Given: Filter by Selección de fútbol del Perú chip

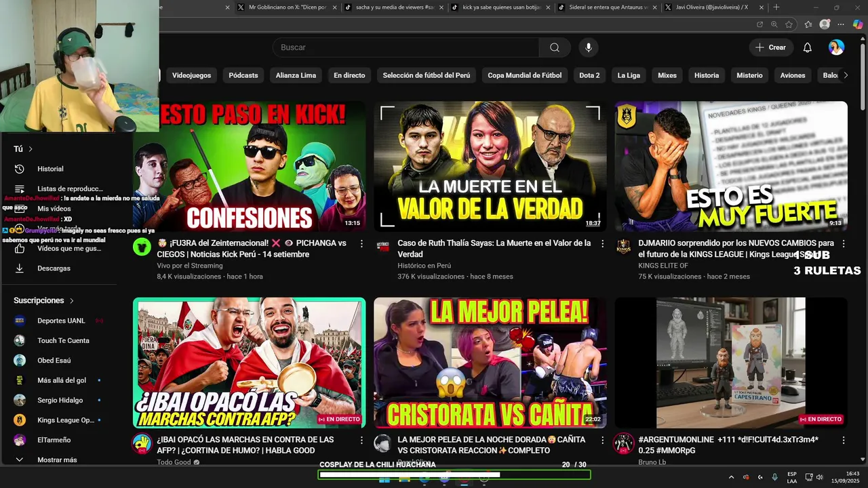Looking at the screenshot, I should pos(426,75).
